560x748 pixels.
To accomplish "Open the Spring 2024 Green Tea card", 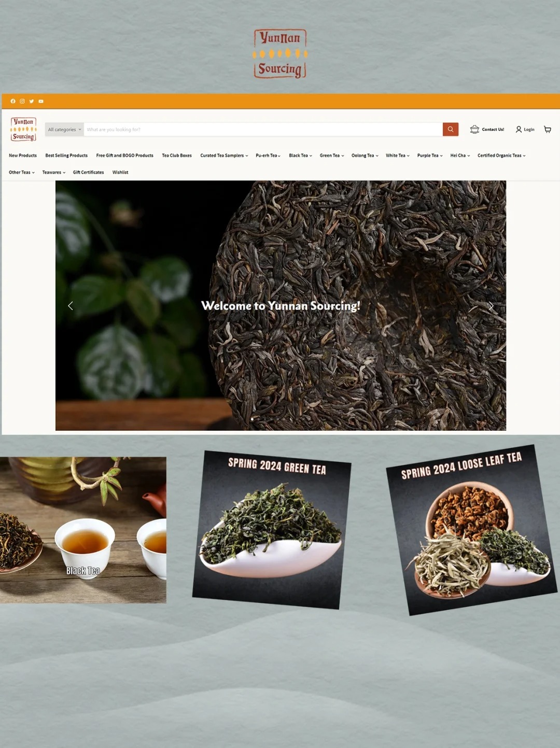I will (272, 530).
